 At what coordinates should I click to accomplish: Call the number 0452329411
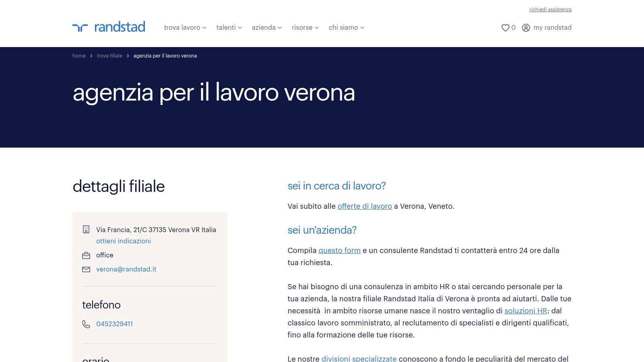click(114, 324)
